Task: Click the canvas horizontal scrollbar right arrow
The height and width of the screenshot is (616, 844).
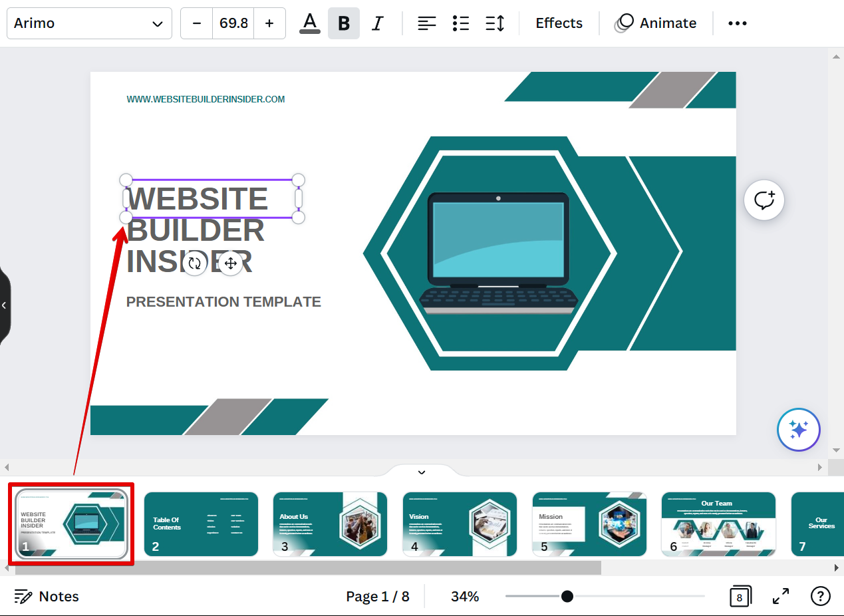Action: (x=820, y=467)
